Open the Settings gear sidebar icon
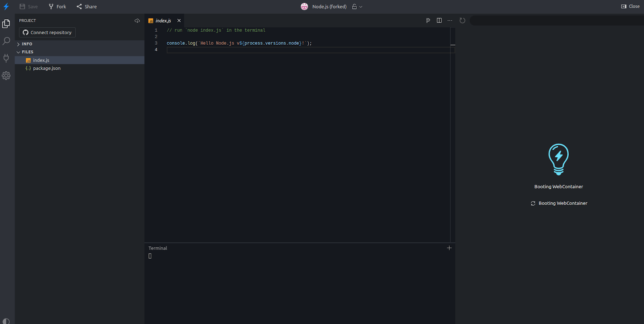The image size is (644, 324). 6,76
